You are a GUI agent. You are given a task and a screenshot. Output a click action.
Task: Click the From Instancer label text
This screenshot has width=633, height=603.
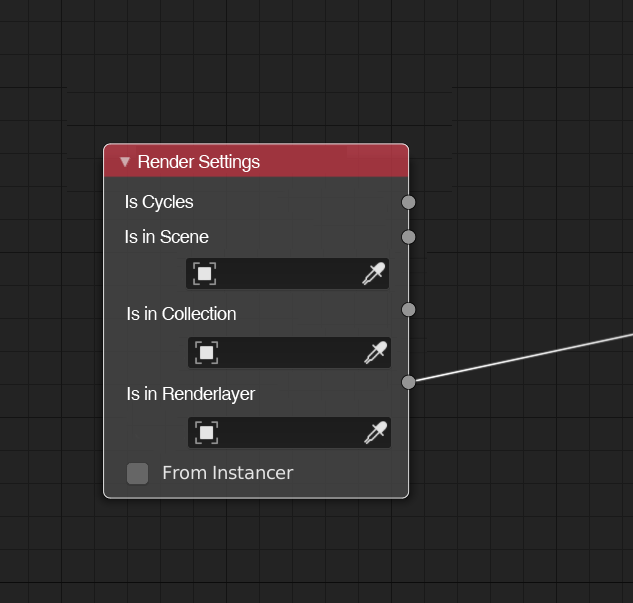click(228, 473)
